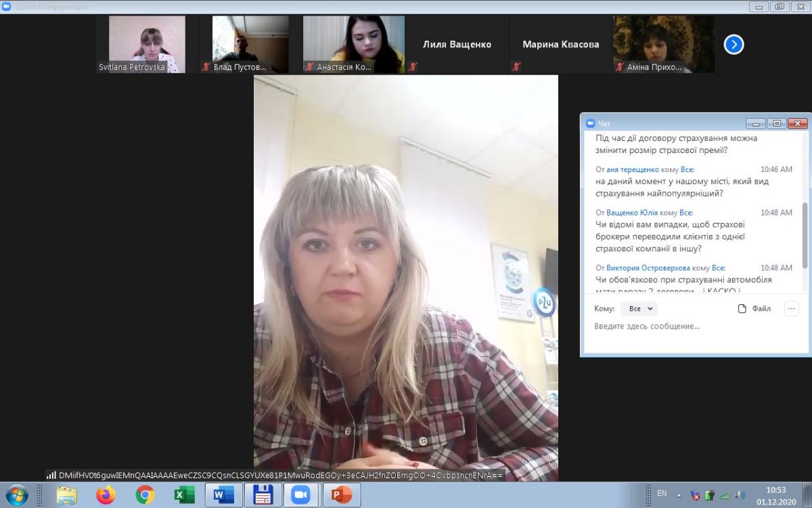
Task: Show next participants with the blue arrow
Action: [734, 45]
